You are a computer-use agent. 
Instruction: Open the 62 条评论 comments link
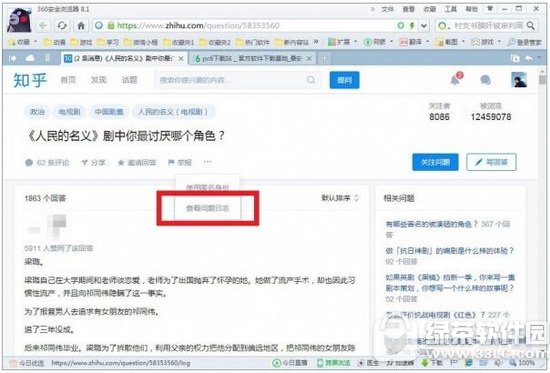(47, 162)
